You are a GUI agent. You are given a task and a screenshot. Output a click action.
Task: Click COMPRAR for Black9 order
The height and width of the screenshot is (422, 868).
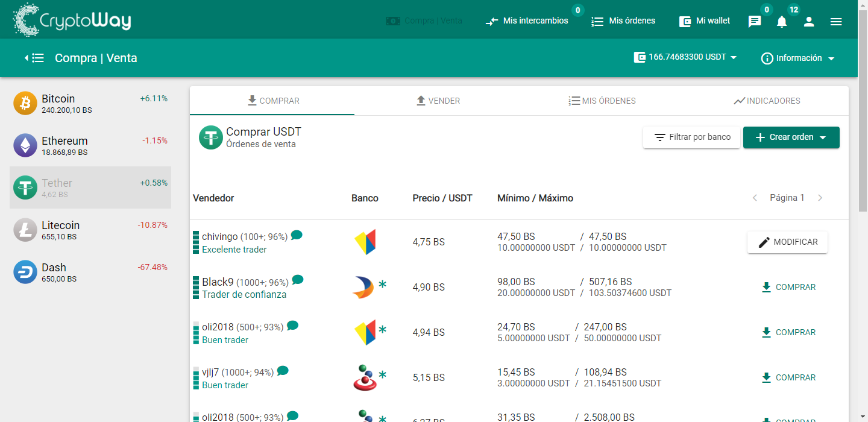(788, 288)
